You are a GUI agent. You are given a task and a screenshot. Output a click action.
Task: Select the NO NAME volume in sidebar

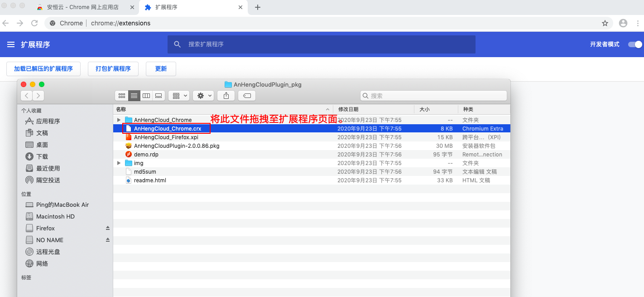coord(50,240)
